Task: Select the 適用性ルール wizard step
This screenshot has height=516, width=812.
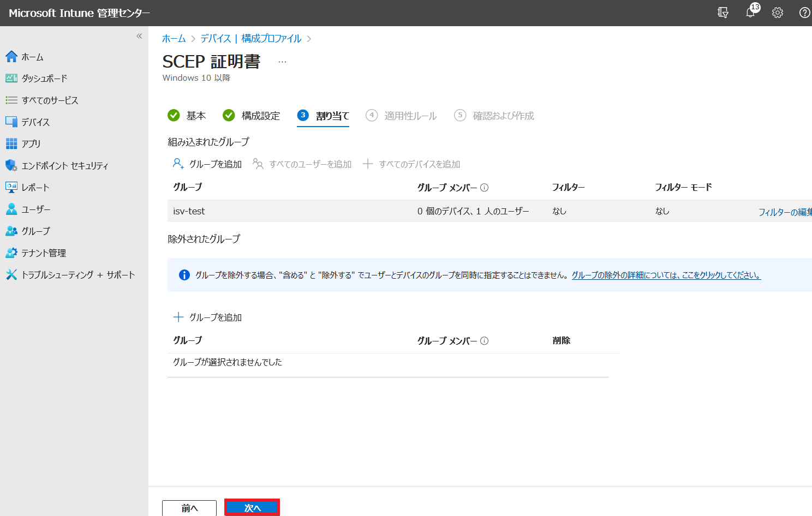Action: [401, 116]
